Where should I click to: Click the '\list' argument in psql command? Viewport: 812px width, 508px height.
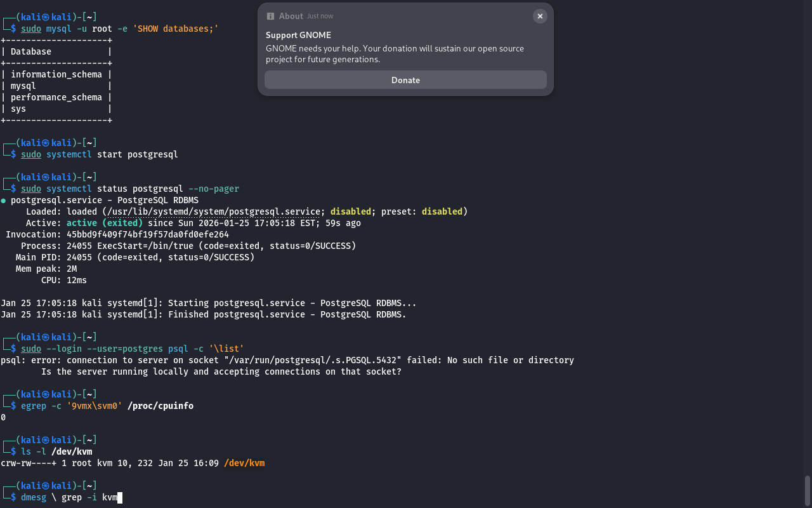(226, 349)
